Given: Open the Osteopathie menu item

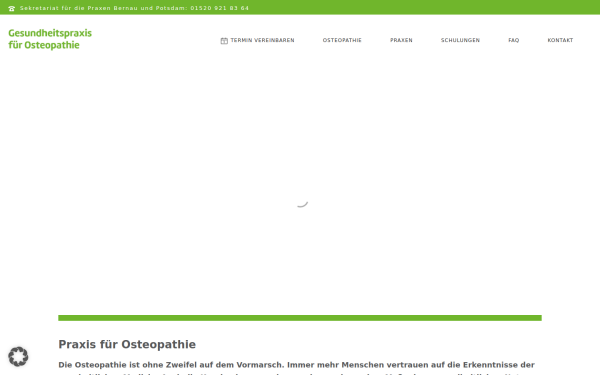Looking at the screenshot, I should (342, 40).
